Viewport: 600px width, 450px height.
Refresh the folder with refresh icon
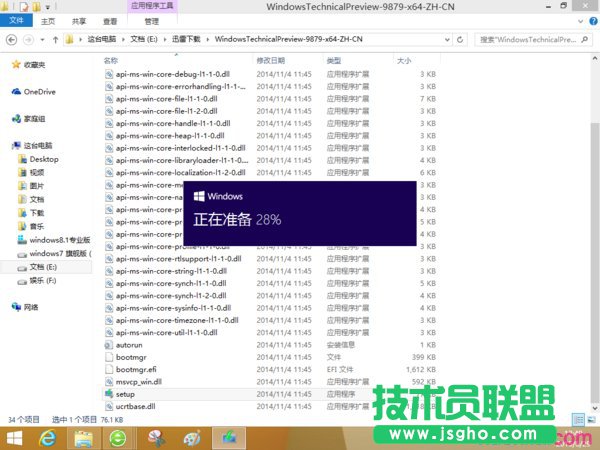point(460,39)
